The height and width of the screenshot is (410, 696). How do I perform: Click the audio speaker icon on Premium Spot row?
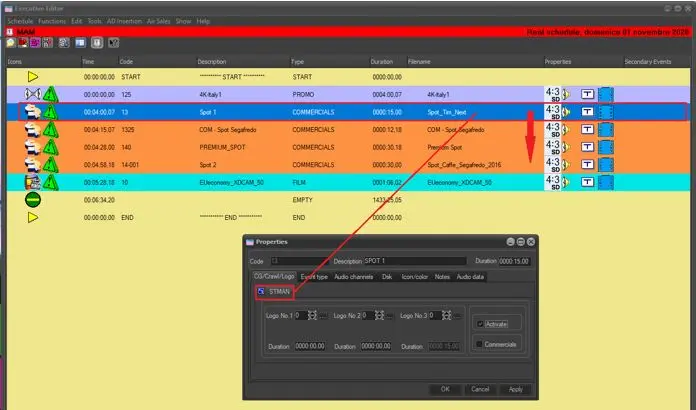[567, 147]
